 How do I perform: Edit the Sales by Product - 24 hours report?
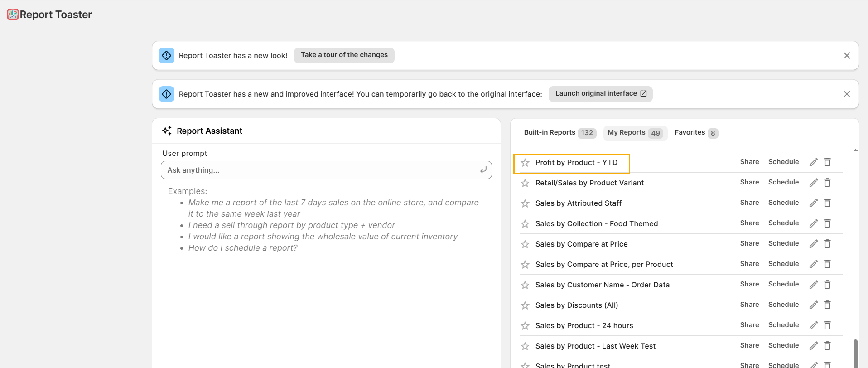814,325
